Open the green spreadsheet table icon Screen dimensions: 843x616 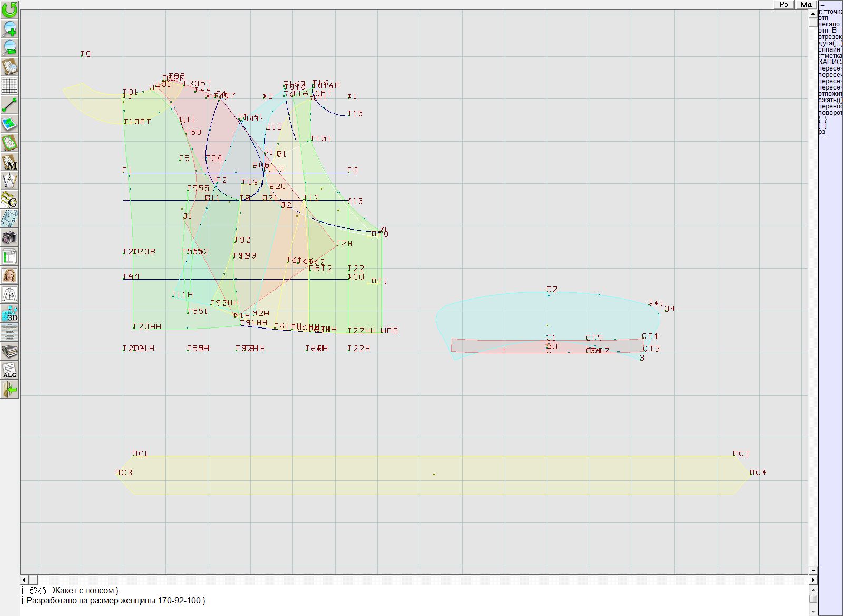pyautogui.click(x=9, y=256)
